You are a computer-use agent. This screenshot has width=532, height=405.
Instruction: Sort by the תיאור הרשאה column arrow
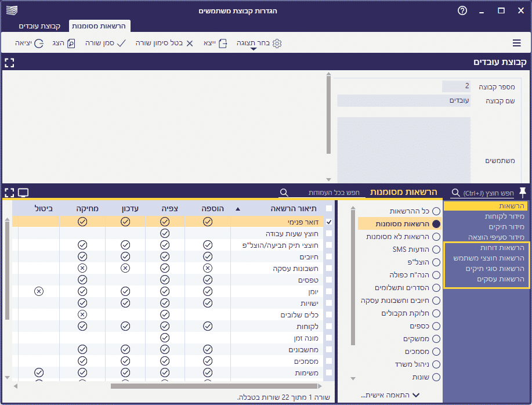[238, 209]
